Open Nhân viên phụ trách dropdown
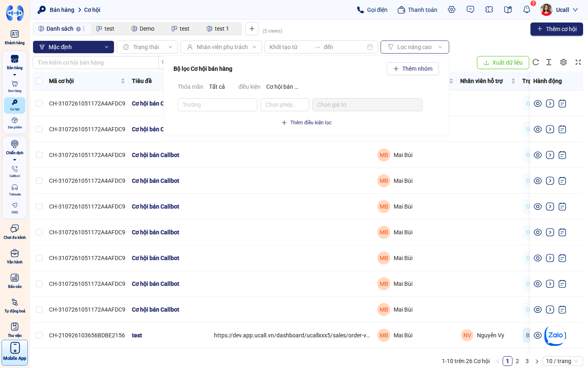The image size is (588, 368). 221,47
